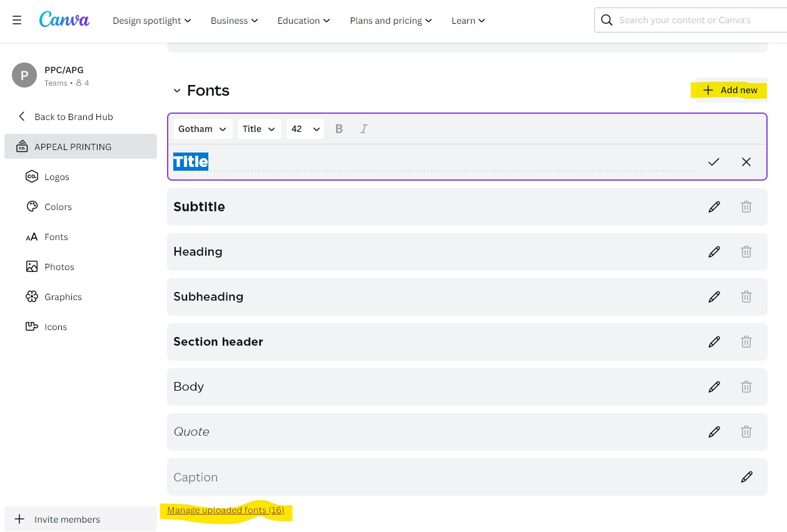Open the font size 42 dropdown
This screenshot has height=532, width=787.
pos(305,129)
